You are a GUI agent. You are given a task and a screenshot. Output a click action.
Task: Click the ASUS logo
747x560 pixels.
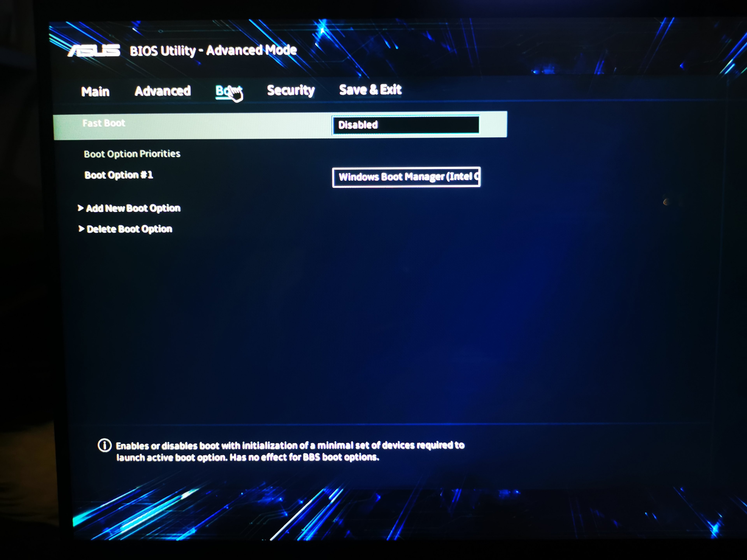click(94, 51)
